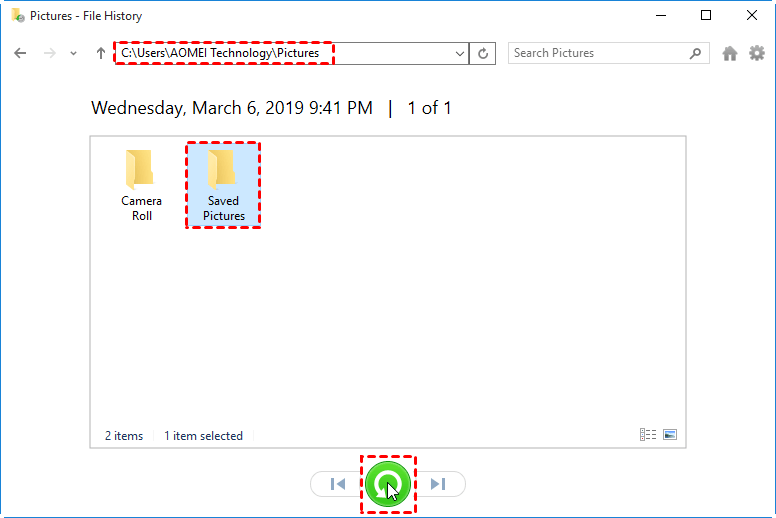
Task: Click the search magnifier icon
Action: click(x=695, y=53)
